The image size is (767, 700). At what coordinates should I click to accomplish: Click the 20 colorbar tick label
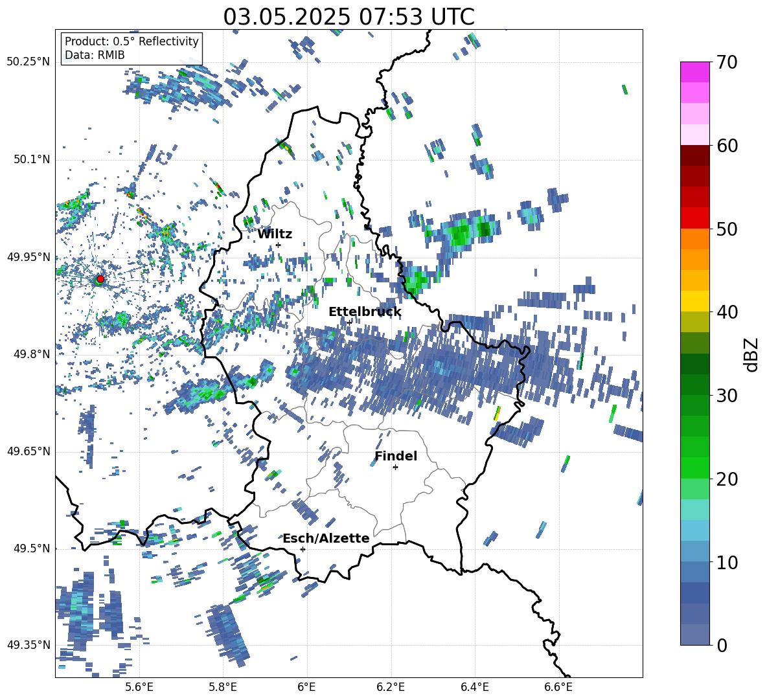727,479
